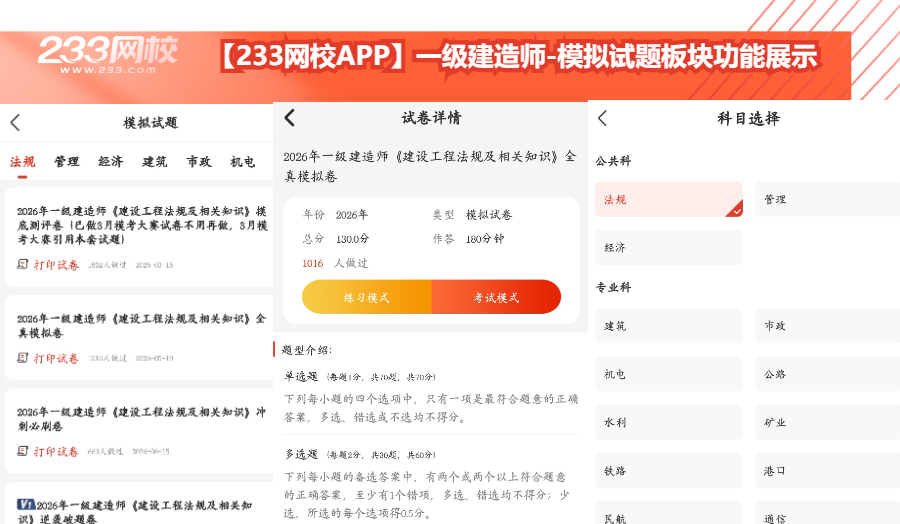Select the 公路 subject
Viewport: 900px width, 524px height.
pos(827,374)
